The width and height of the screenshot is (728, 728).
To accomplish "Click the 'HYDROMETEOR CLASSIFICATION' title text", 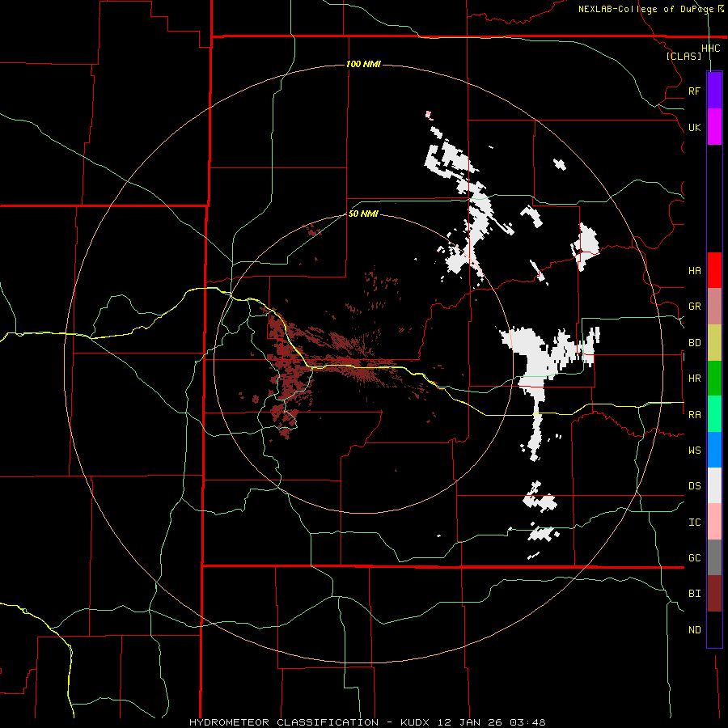I will click(284, 722).
